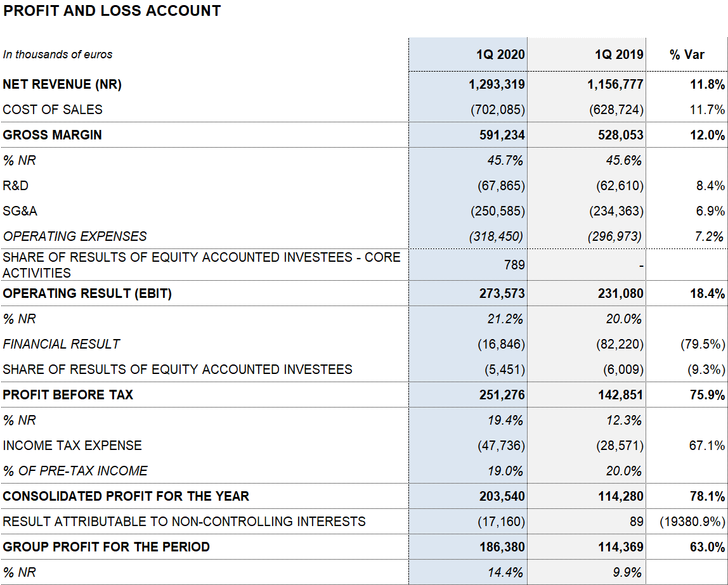Select gross margin value 591,234
This screenshot has height=585, width=728.
tap(502, 135)
